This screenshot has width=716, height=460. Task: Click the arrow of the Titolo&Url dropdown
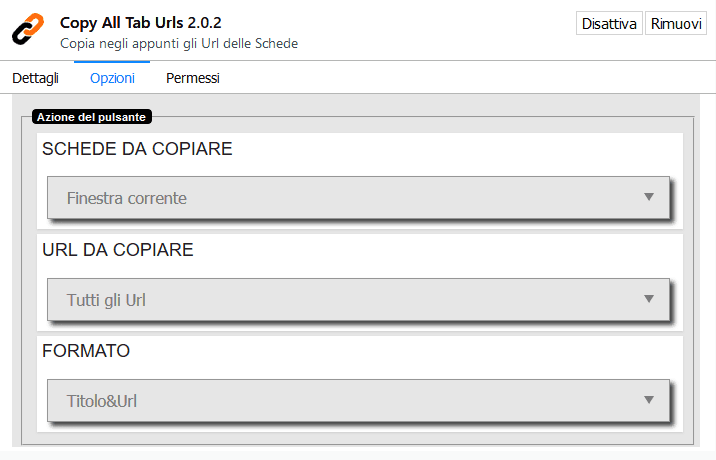648,400
